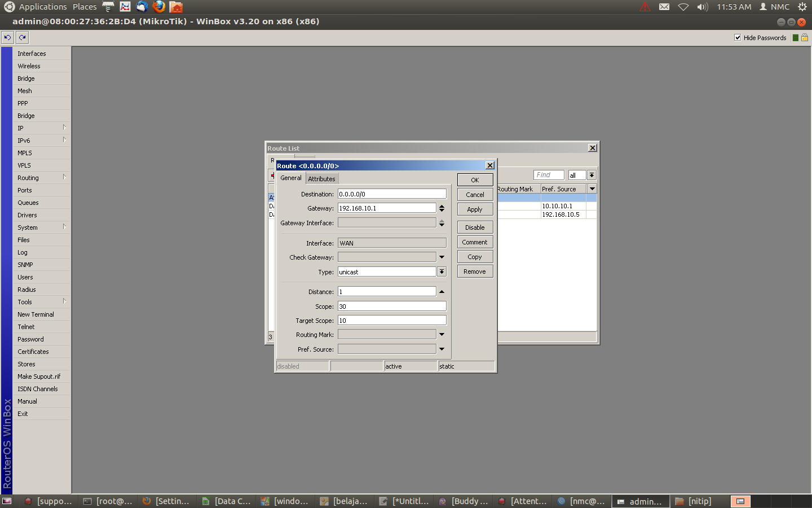Close the Route List window

coord(593,148)
